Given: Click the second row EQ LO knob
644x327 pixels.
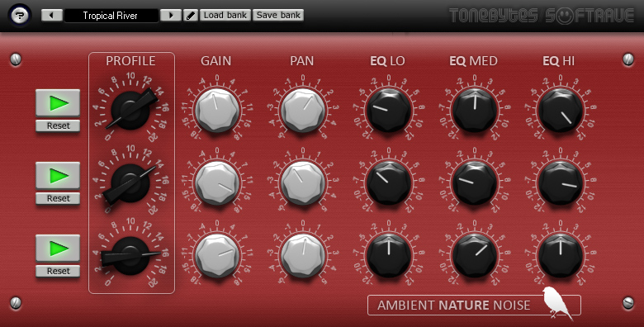Looking at the screenshot, I should [x=389, y=182].
